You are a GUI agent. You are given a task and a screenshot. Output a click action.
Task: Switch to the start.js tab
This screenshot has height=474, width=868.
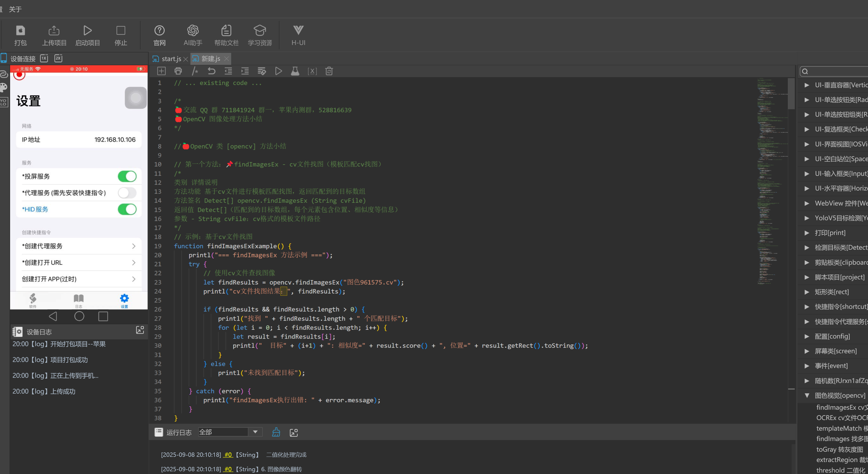point(171,59)
